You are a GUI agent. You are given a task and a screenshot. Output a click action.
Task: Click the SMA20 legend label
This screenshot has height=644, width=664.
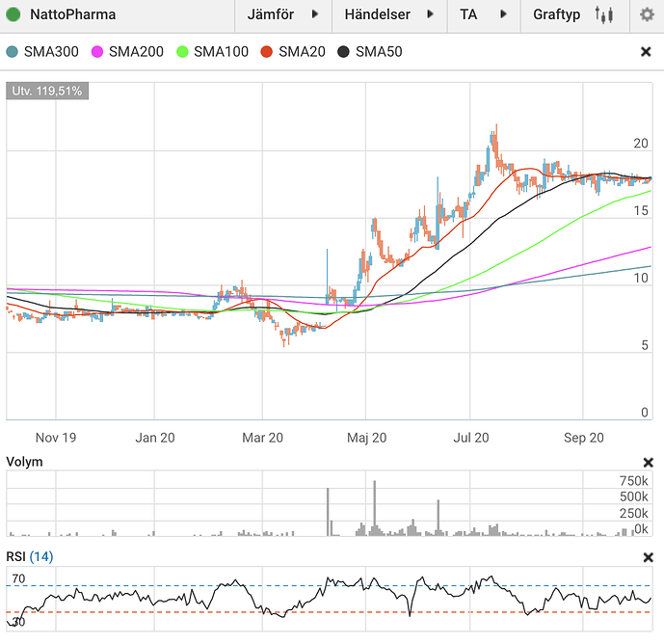tap(302, 52)
